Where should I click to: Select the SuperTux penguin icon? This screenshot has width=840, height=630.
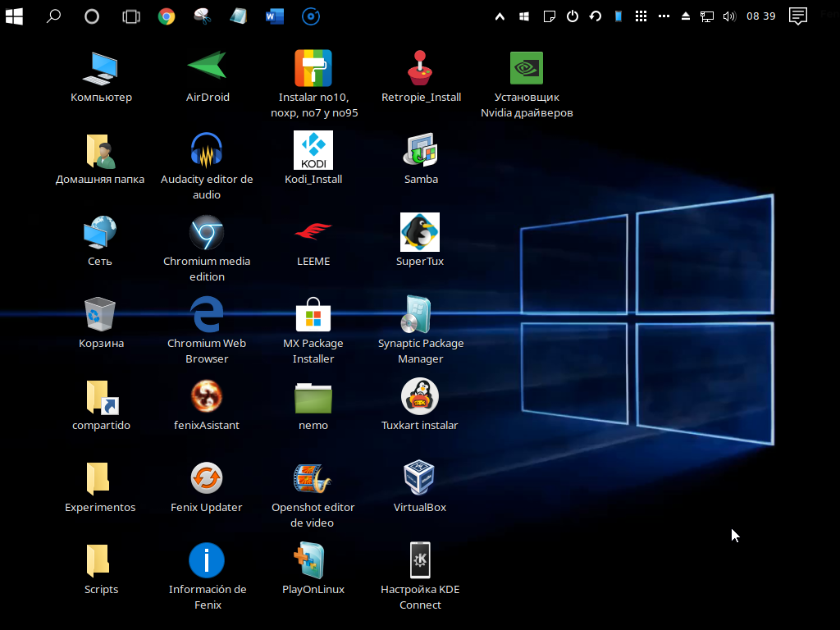click(x=420, y=232)
